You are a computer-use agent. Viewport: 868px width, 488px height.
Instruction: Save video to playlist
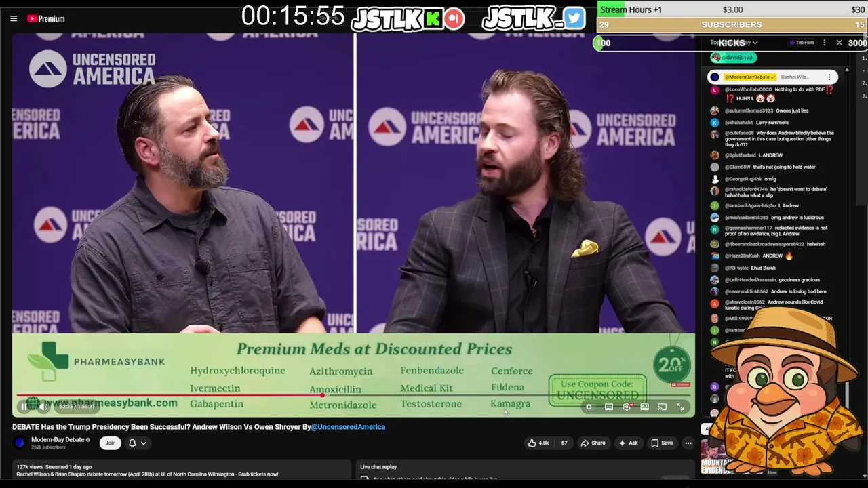pos(662,443)
